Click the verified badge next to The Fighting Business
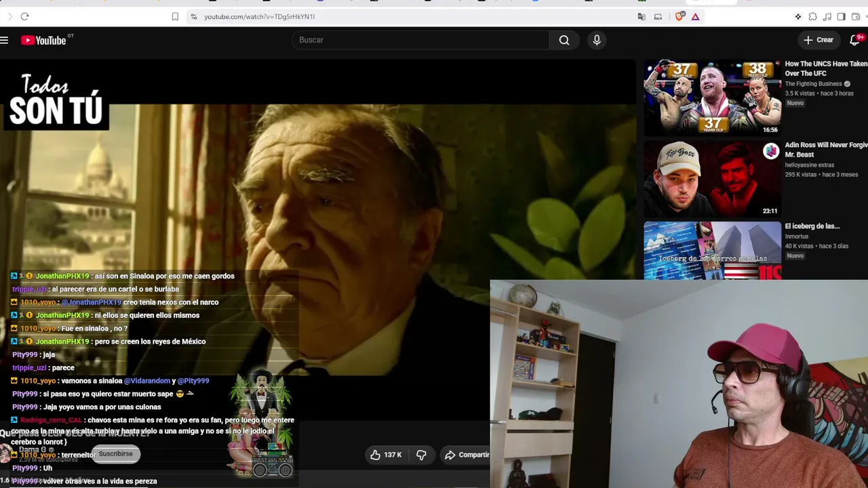868x488 pixels. (x=847, y=84)
